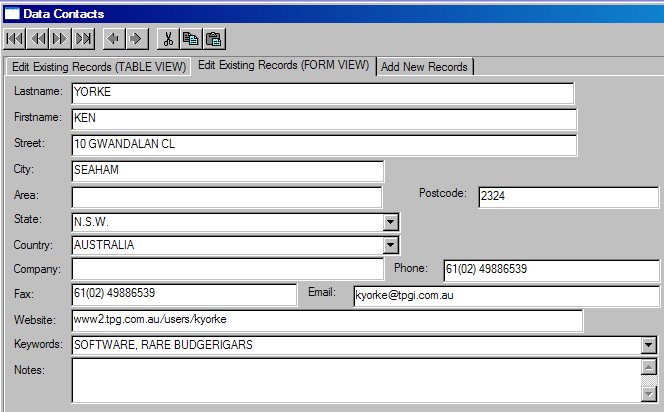Viewport: 664px width, 412px height.
Task: Paste from clipboard icon
Action: [214, 39]
